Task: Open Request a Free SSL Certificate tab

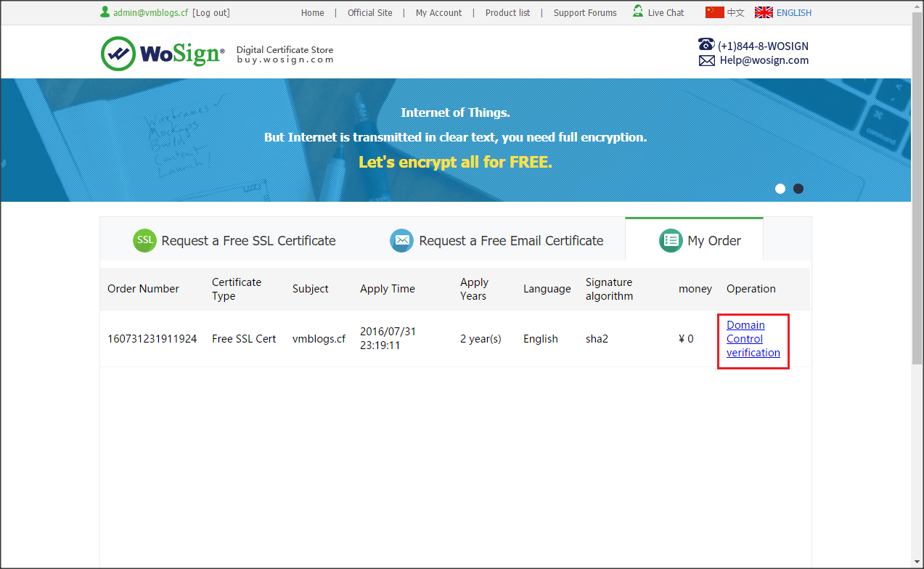Action: (x=248, y=241)
